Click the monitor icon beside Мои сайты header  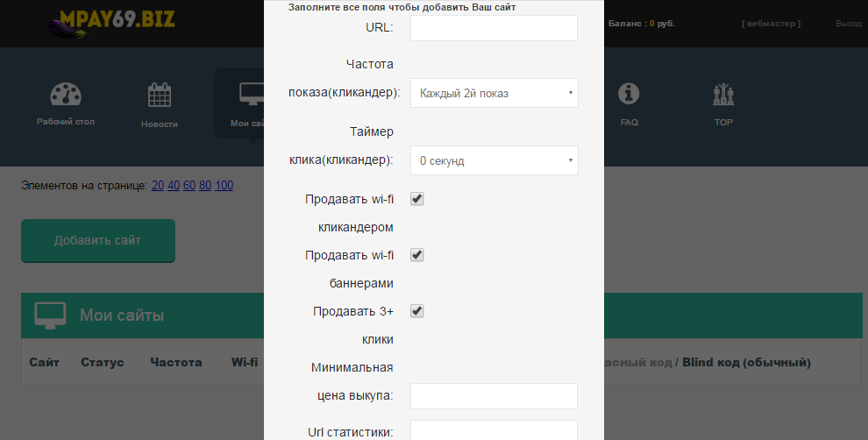pyautogui.click(x=52, y=316)
